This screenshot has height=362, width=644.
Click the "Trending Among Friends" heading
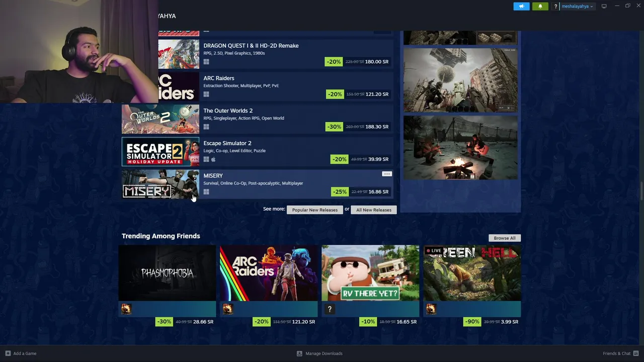pyautogui.click(x=161, y=236)
